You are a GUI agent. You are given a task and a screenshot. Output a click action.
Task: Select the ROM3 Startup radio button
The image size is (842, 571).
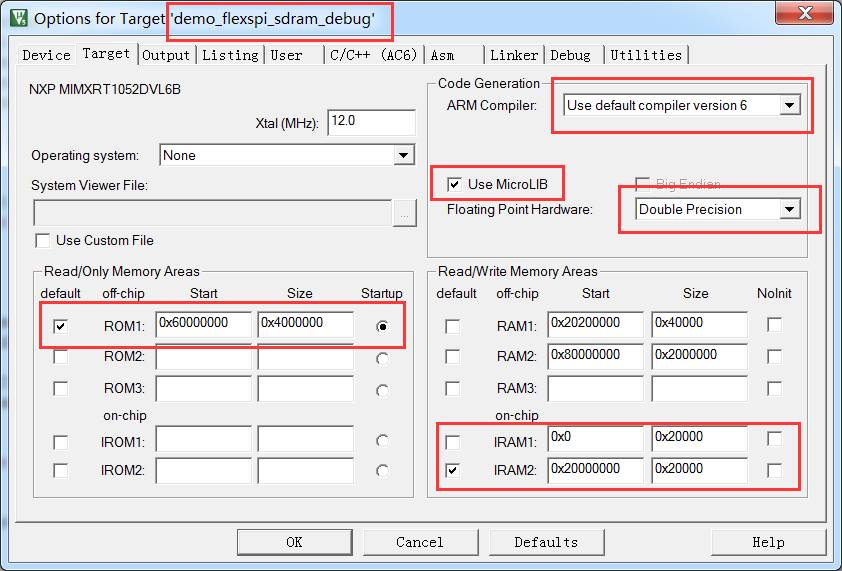point(382,391)
